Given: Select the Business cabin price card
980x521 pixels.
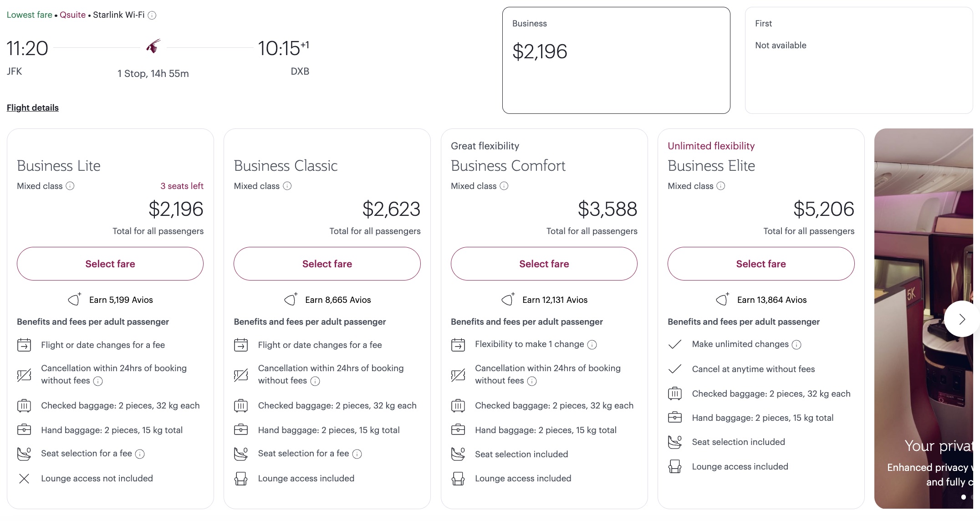Looking at the screenshot, I should point(616,60).
